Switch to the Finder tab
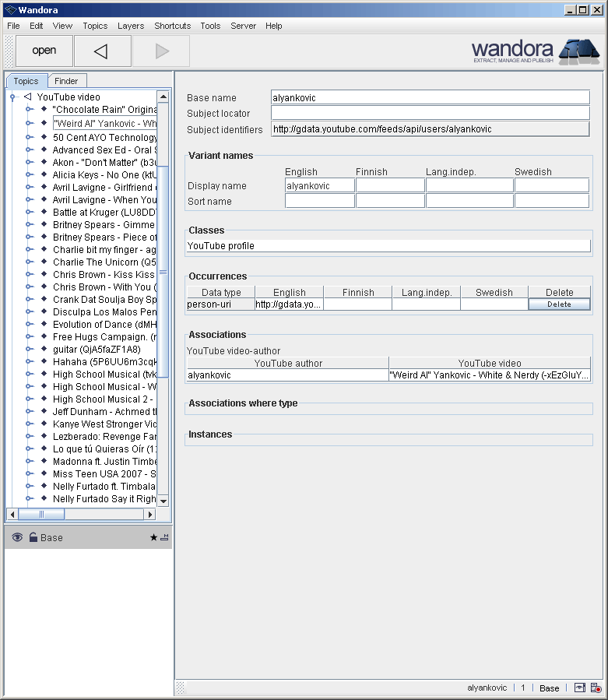Screen dimensions: 608x700 66,81
